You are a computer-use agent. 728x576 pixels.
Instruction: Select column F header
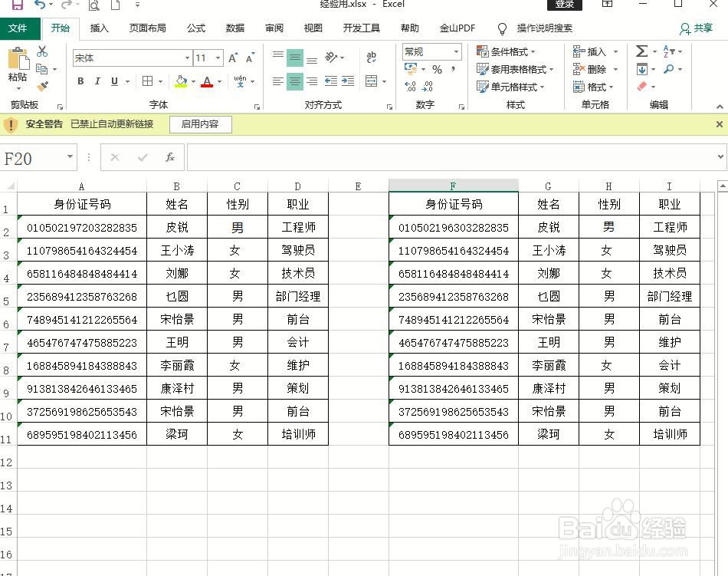(x=453, y=186)
